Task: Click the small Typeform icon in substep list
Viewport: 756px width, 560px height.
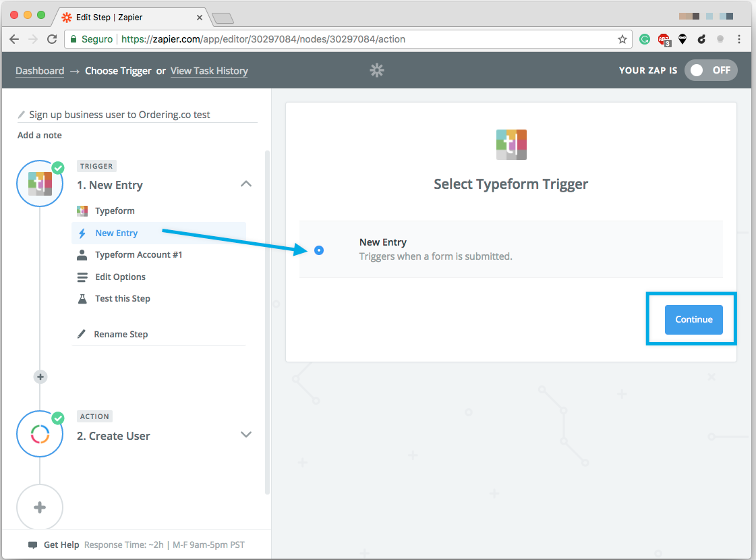Action: point(82,211)
